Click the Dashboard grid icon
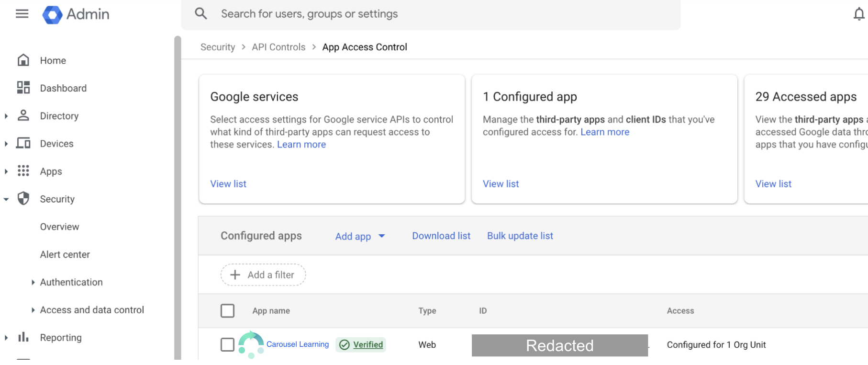Image resolution: width=868 pixels, height=365 pixels. [23, 88]
